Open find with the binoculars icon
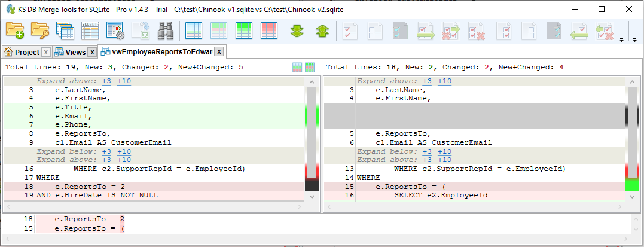Viewport: 644px width, 247px height. point(164,31)
